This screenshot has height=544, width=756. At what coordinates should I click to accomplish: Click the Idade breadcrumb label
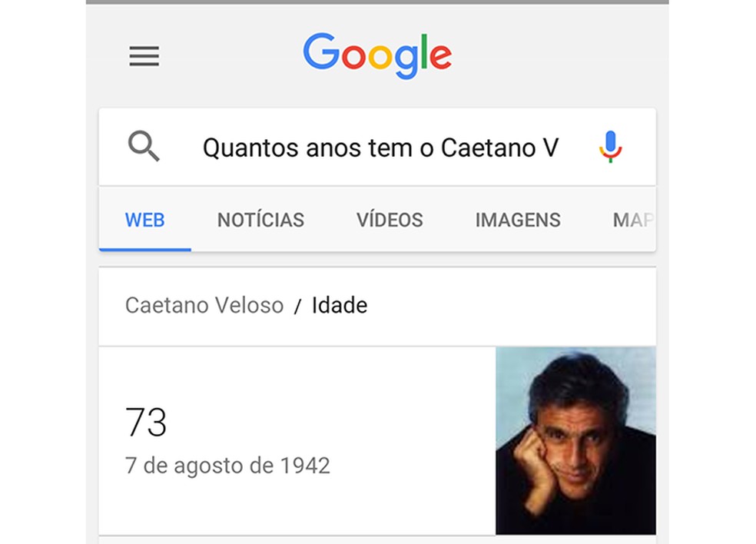tap(340, 306)
